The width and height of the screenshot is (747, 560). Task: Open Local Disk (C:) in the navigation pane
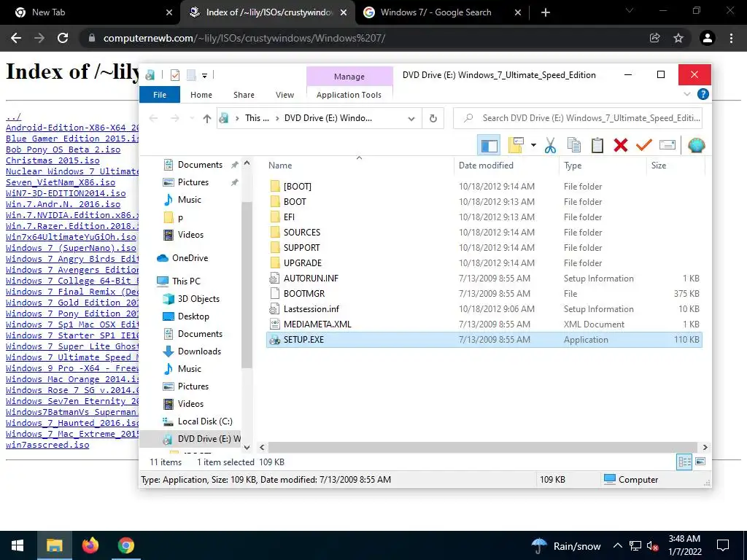tap(205, 421)
